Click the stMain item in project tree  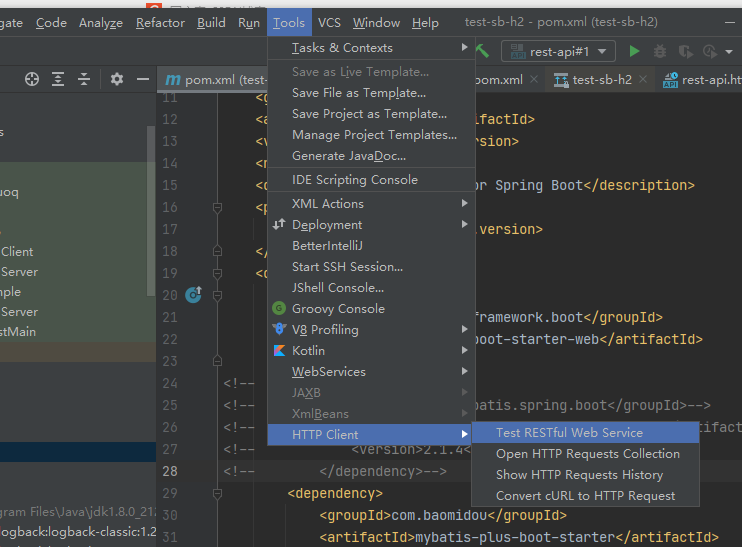click(18, 332)
